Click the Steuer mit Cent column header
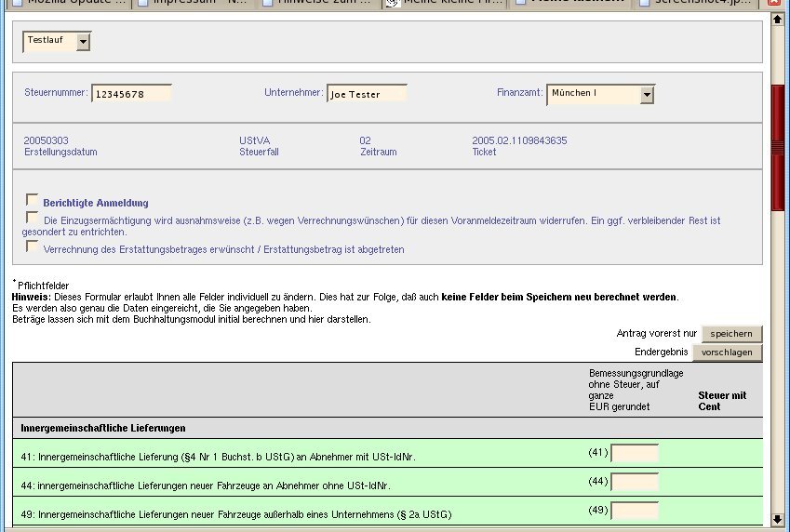 (x=722, y=401)
